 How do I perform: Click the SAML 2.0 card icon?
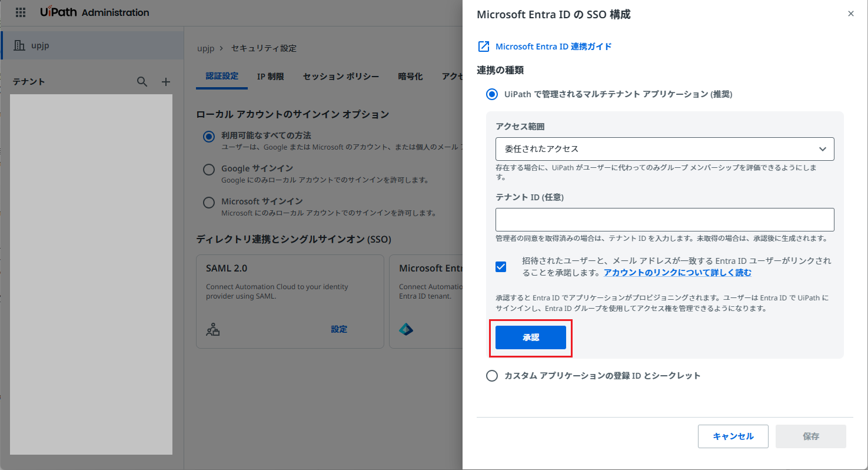coord(213,330)
